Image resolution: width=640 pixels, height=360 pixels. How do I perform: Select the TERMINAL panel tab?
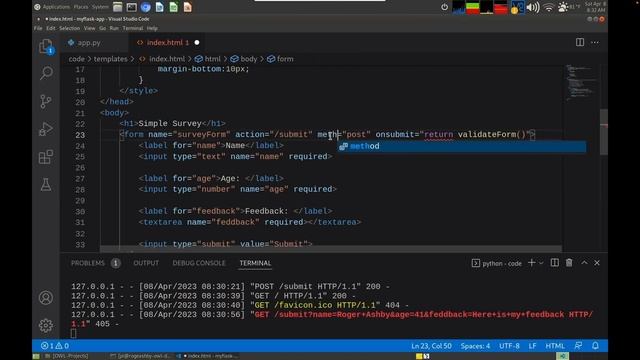(x=255, y=263)
